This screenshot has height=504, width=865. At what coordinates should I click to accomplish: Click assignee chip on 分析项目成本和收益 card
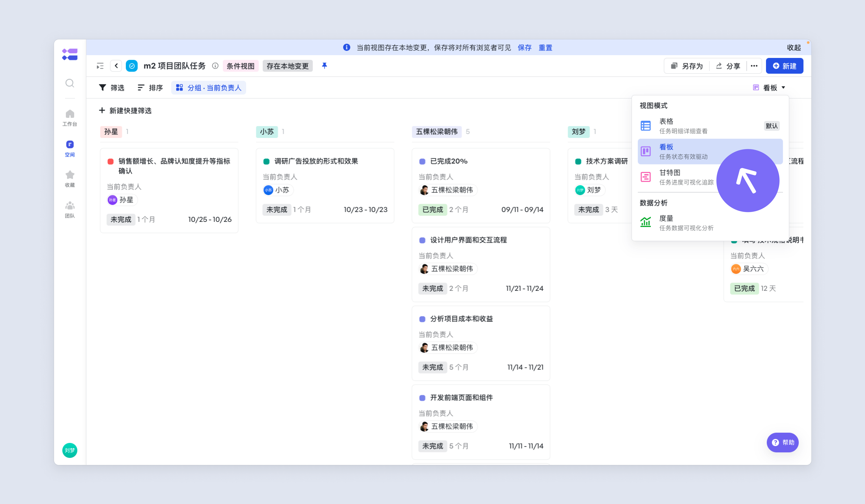pyautogui.click(x=448, y=348)
